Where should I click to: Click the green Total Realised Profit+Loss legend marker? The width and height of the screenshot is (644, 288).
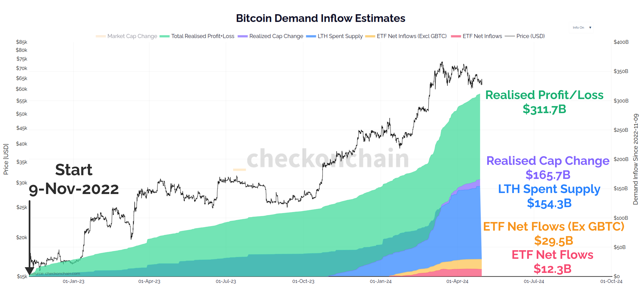coord(165,36)
